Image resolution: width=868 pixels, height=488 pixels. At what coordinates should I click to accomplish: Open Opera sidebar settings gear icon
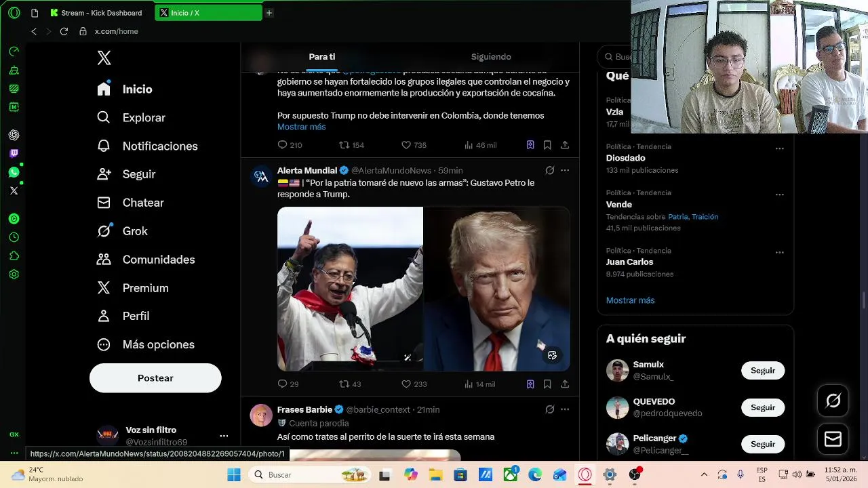[x=14, y=274]
